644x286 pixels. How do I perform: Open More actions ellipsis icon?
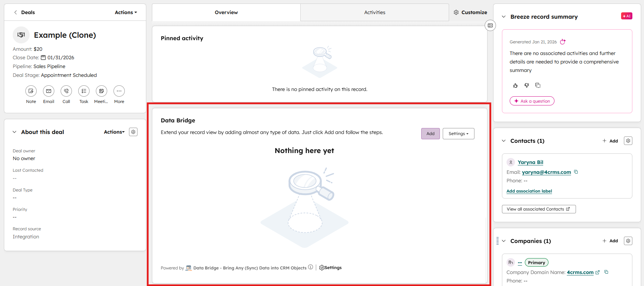(x=119, y=91)
